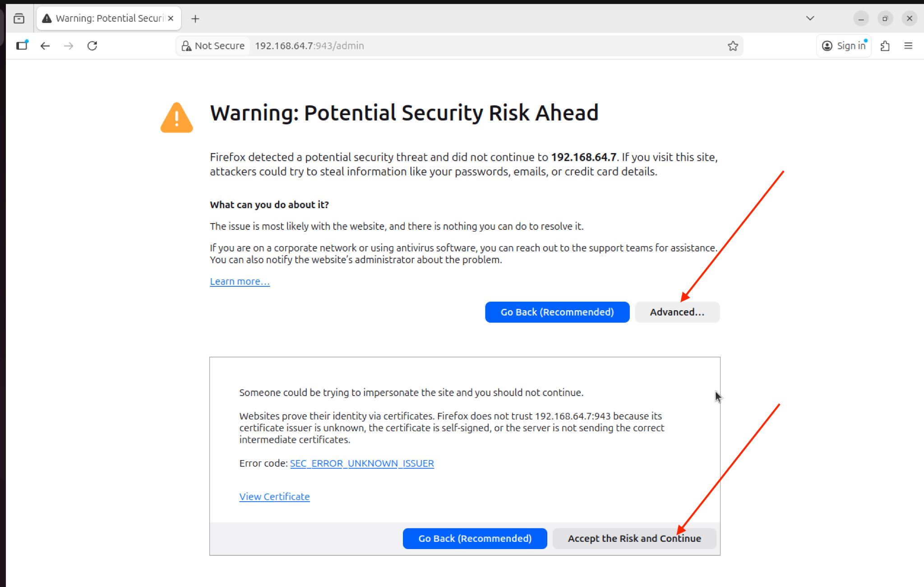Click the address bar URL field
The image size is (924, 587).
coord(451,46)
